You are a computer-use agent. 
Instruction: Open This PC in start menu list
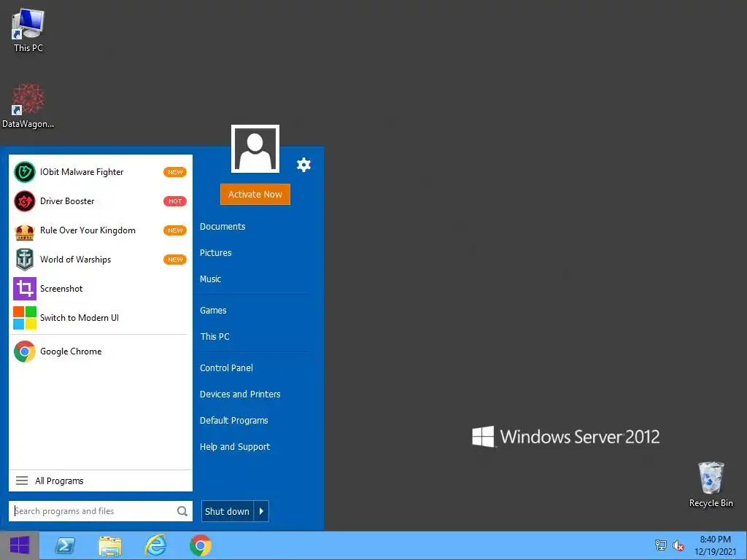click(x=215, y=337)
